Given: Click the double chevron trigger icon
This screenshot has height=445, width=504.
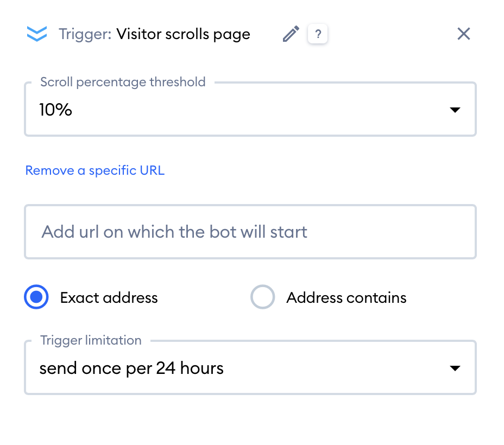Looking at the screenshot, I should 37,34.
